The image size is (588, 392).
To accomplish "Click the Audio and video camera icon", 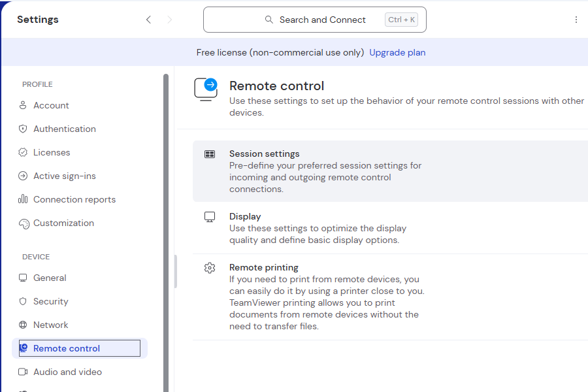I will coord(23,372).
